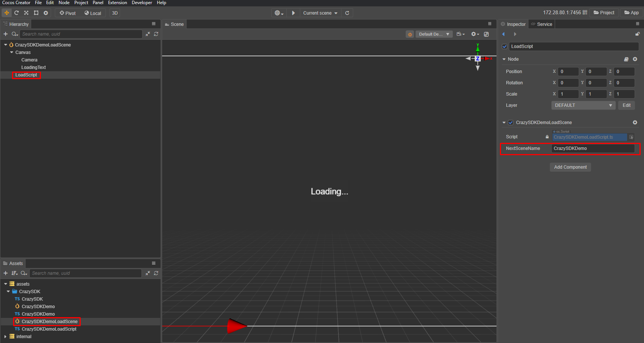Viewport: 644px width, 343px height.
Task: Collapse the Canvas node
Action: pyautogui.click(x=12, y=52)
